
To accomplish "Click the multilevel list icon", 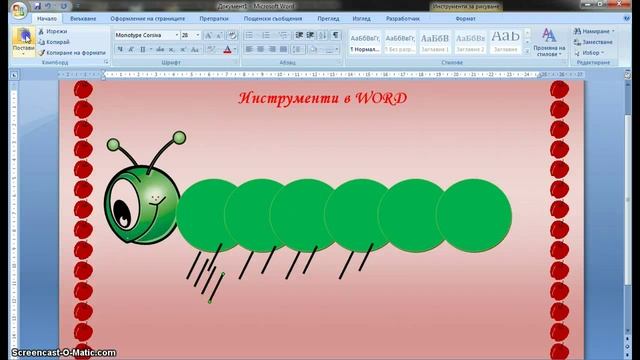I will tap(283, 36).
